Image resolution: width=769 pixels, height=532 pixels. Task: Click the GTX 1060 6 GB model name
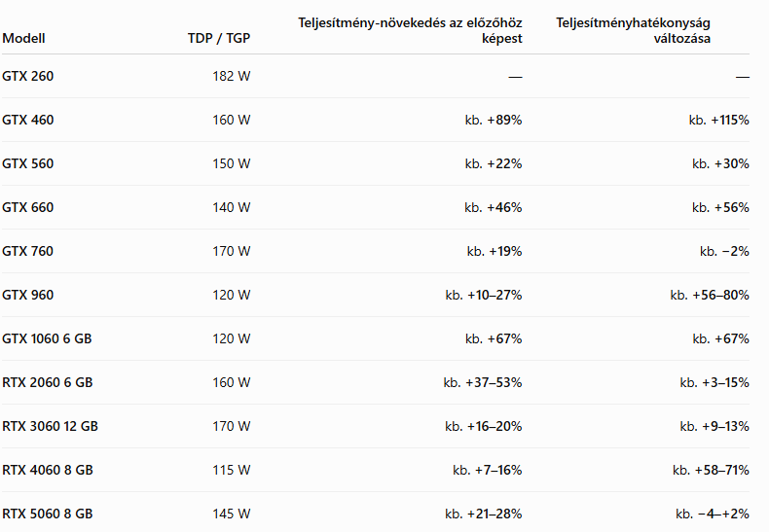47,339
